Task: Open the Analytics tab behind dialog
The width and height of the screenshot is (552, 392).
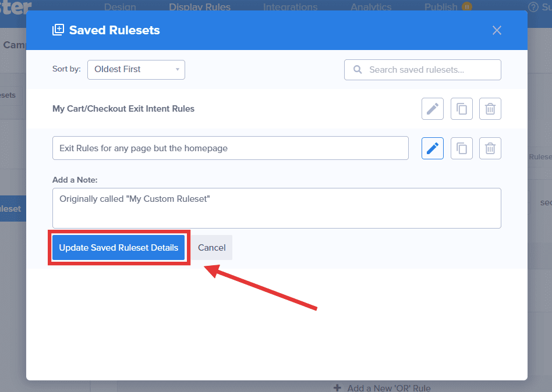Action: pyautogui.click(x=371, y=6)
